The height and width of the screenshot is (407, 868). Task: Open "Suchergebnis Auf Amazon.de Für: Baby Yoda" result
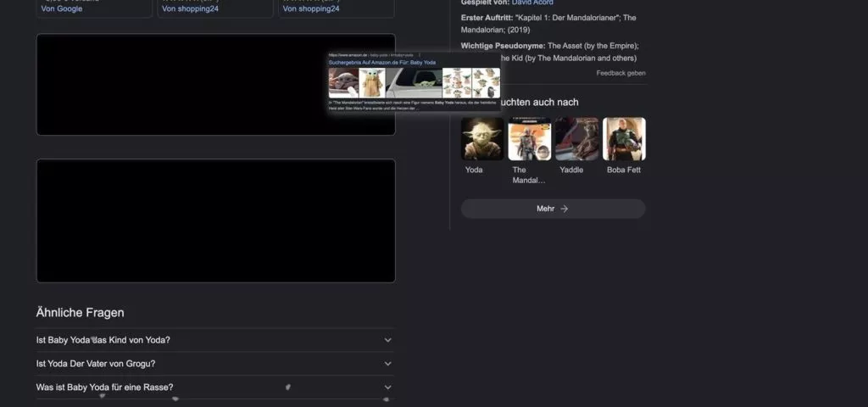click(382, 63)
